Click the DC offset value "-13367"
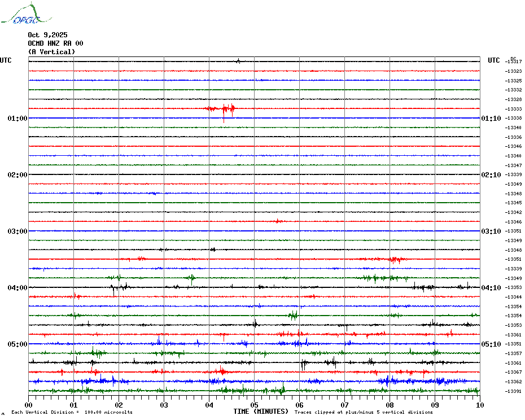The height and width of the screenshot is (420, 525). [514, 372]
